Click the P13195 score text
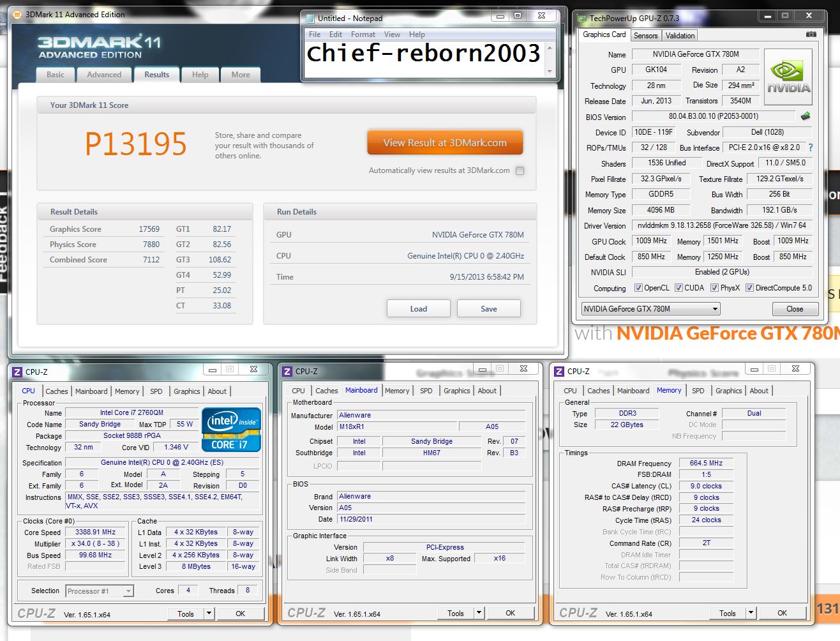 (136, 144)
